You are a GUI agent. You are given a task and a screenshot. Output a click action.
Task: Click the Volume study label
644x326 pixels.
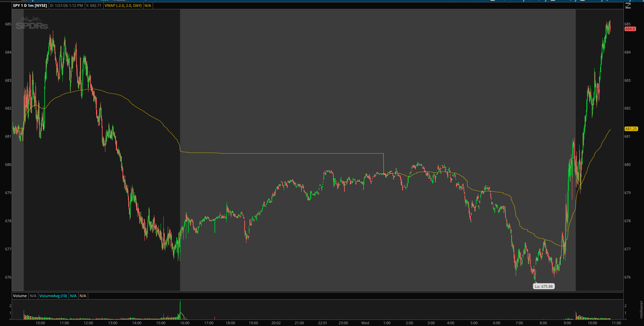(19, 295)
